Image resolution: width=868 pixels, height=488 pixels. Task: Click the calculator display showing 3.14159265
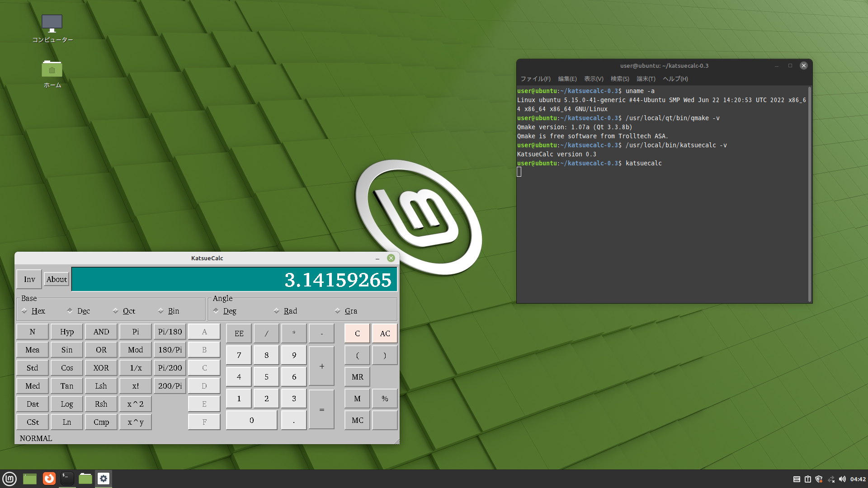pos(234,279)
